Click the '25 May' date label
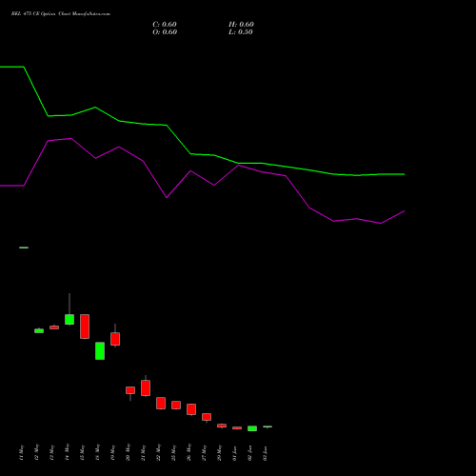 pos(173,452)
